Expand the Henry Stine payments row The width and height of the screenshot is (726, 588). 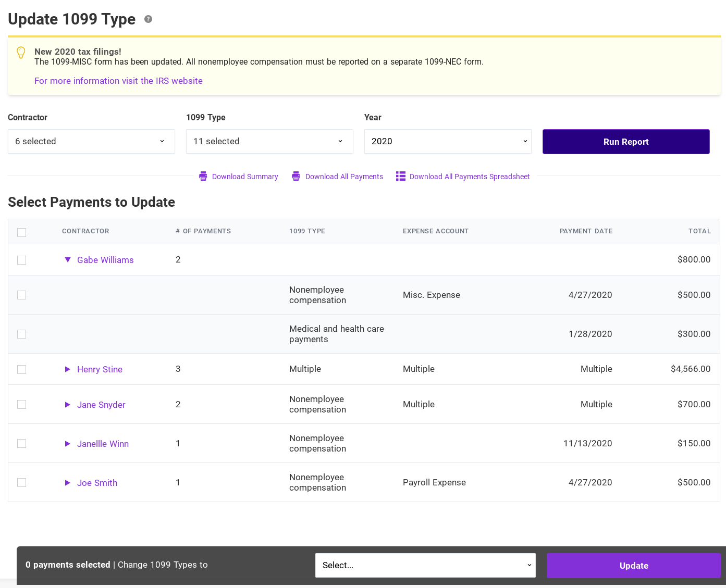point(68,369)
